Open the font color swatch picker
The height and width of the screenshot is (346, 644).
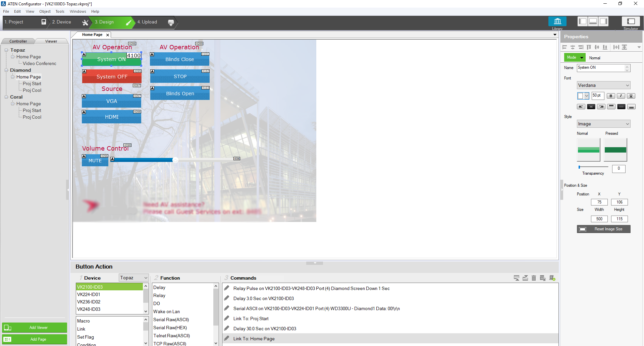tap(583, 96)
